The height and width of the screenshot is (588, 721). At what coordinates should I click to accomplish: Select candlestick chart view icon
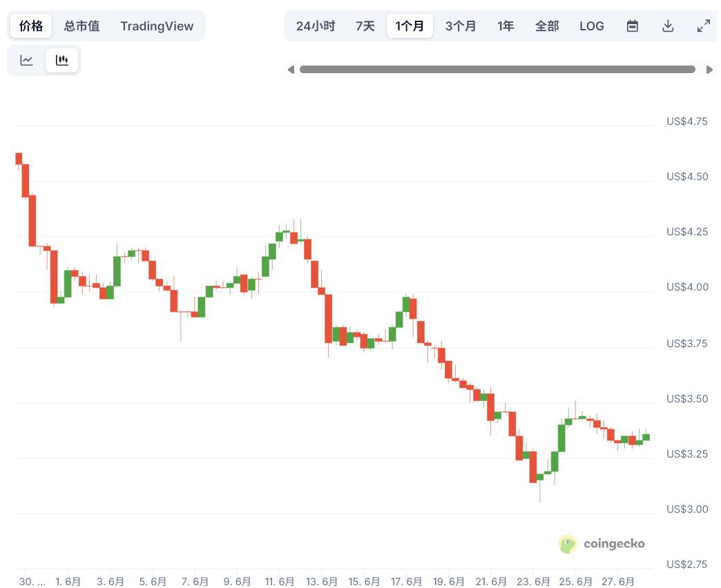pos(62,61)
